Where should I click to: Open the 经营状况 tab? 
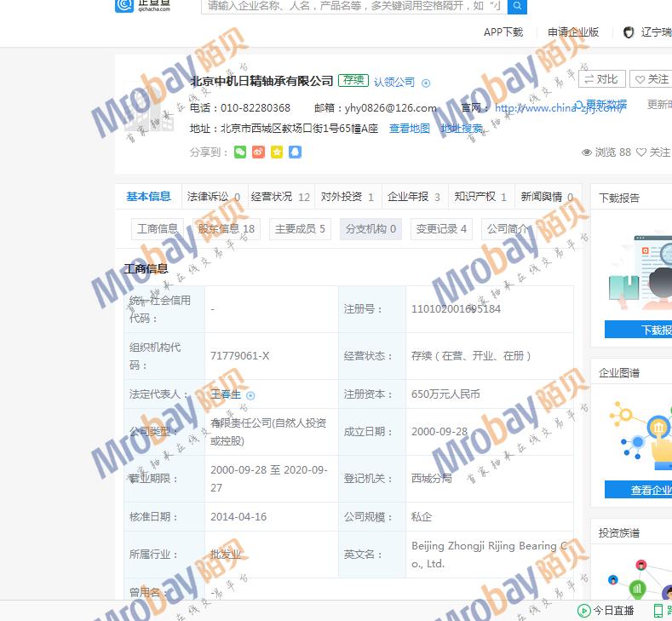[280, 197]
